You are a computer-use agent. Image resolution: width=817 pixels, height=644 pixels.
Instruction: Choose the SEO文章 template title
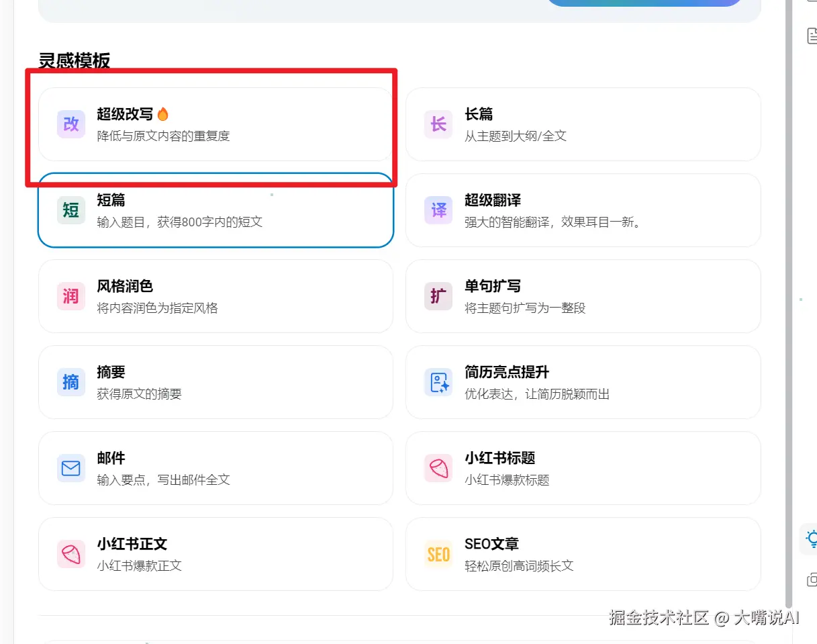click(491, 544)
